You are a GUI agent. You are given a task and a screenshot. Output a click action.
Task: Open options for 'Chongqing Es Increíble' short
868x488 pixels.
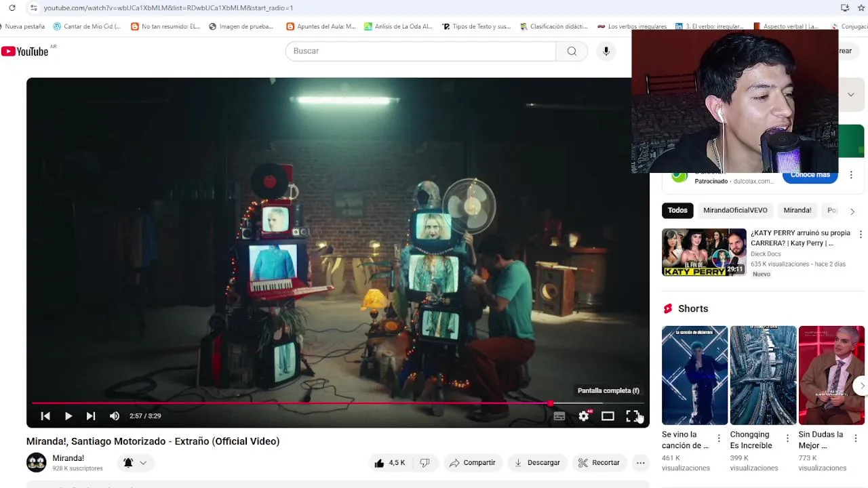pyautogui.click(x=787, y=439)
